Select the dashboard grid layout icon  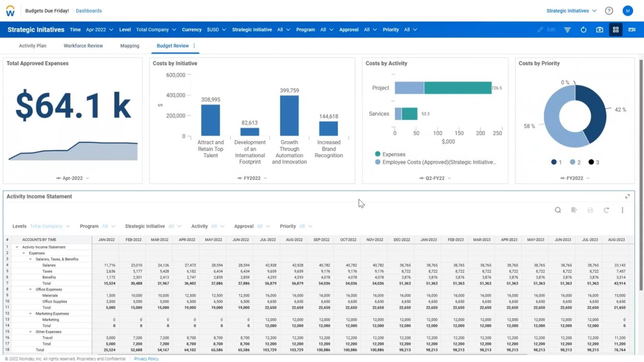click(616, 29)
